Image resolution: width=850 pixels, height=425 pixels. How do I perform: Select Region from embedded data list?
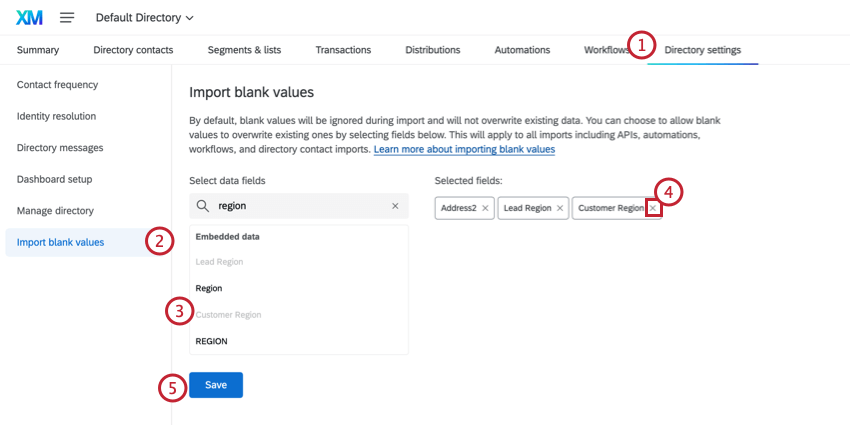(x=209, y=288)
